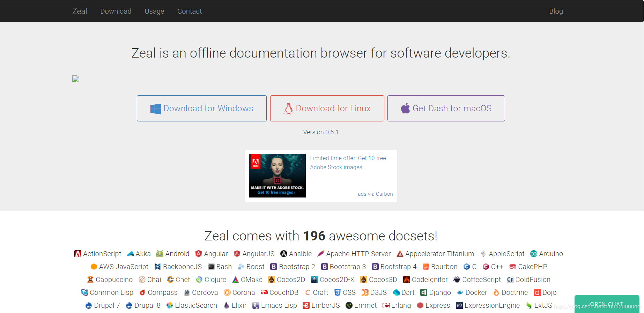Click the Android robot icon
644x313 pixels.
coord(160,254)
